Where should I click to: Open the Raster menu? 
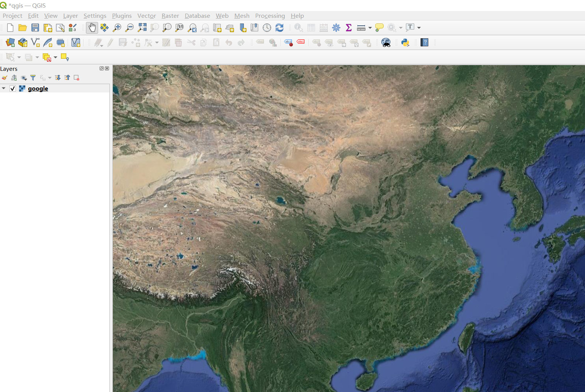click(170, 16)
